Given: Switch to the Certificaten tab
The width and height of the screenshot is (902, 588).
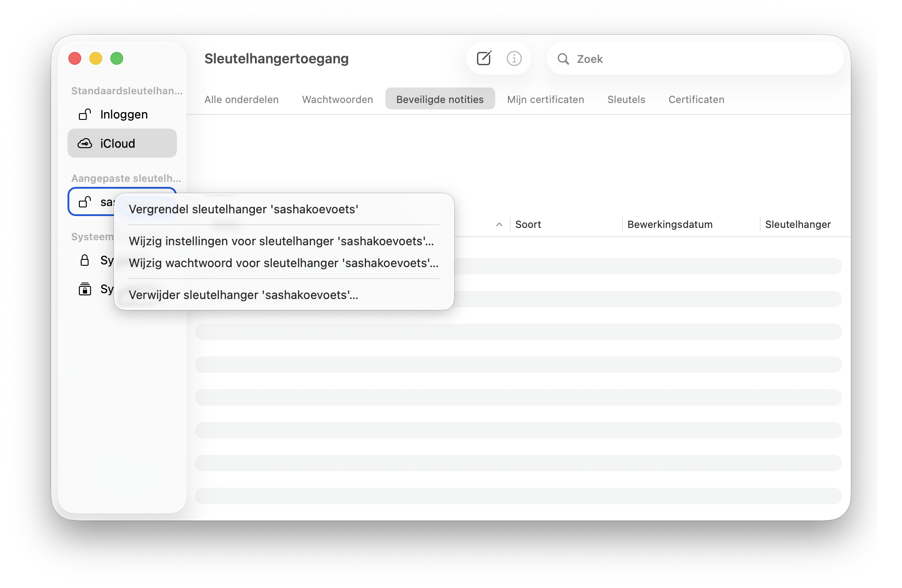Looking at the screenshot, I should 696,99.
